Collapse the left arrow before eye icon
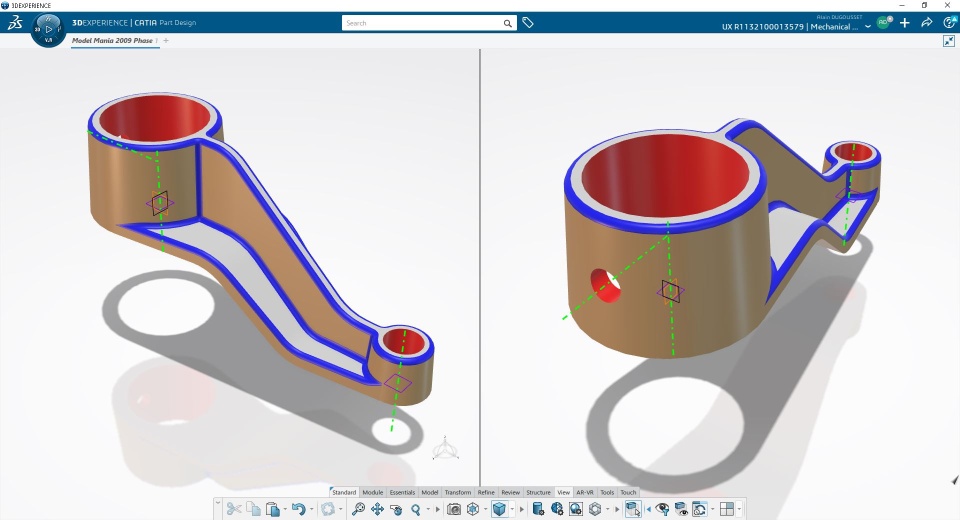Screen dimensions: 960x520 [648, 510]
